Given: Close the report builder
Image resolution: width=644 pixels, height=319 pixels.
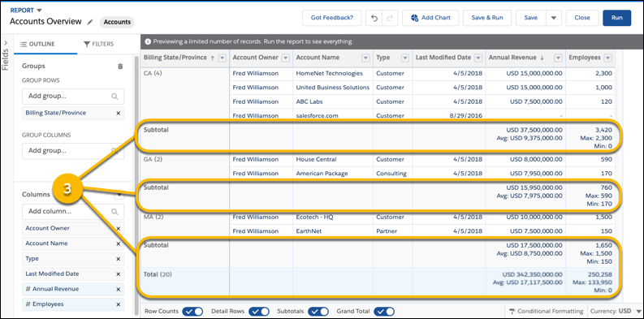Looking at the screenshot, I should (582, 18).
